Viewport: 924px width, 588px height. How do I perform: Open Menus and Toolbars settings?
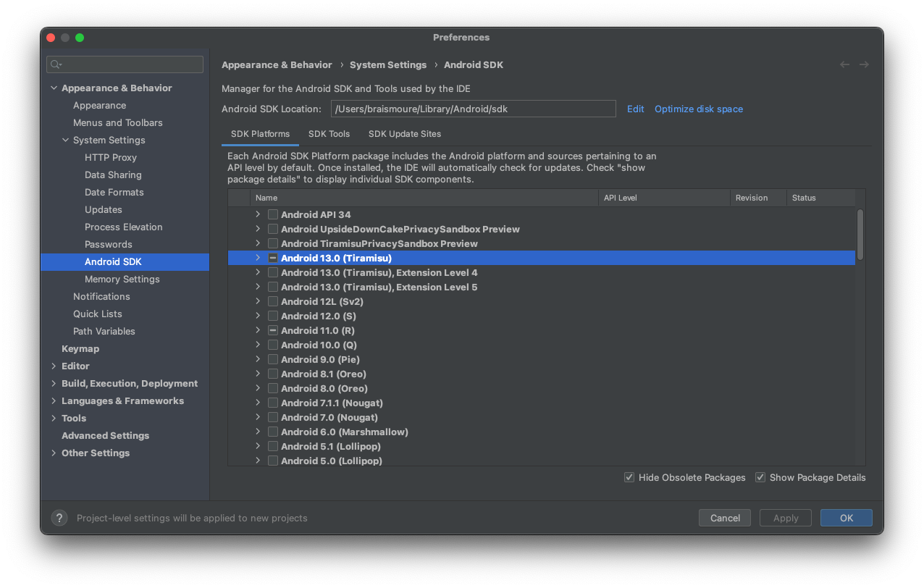tap(117, 122)
